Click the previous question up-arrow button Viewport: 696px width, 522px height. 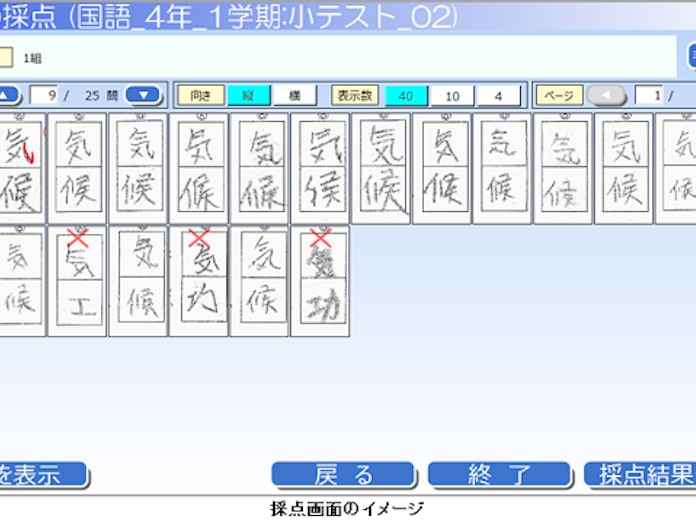point(7,96)
